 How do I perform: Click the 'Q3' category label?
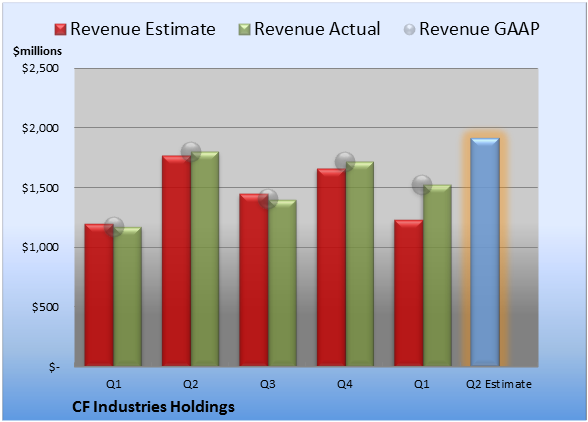(268, 384)
